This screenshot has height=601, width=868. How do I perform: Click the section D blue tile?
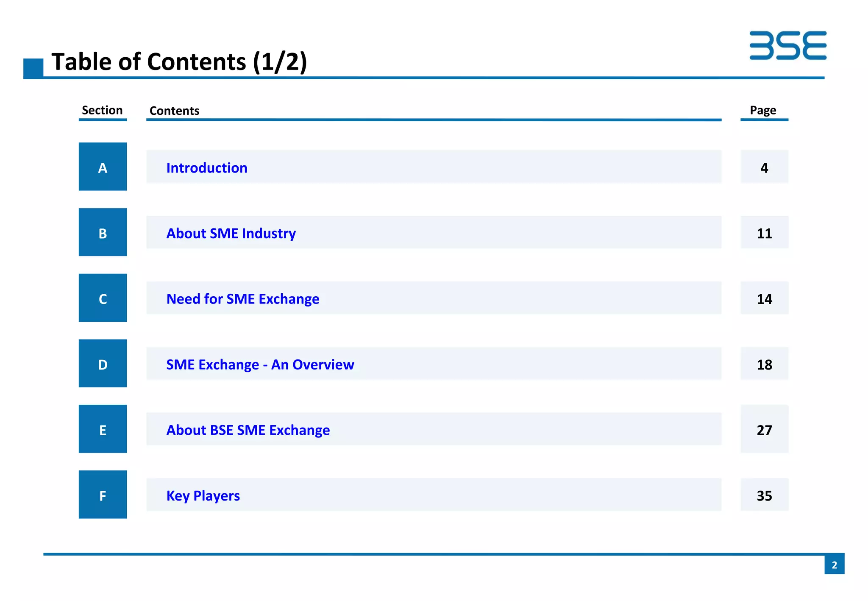[x=103, y=364]
